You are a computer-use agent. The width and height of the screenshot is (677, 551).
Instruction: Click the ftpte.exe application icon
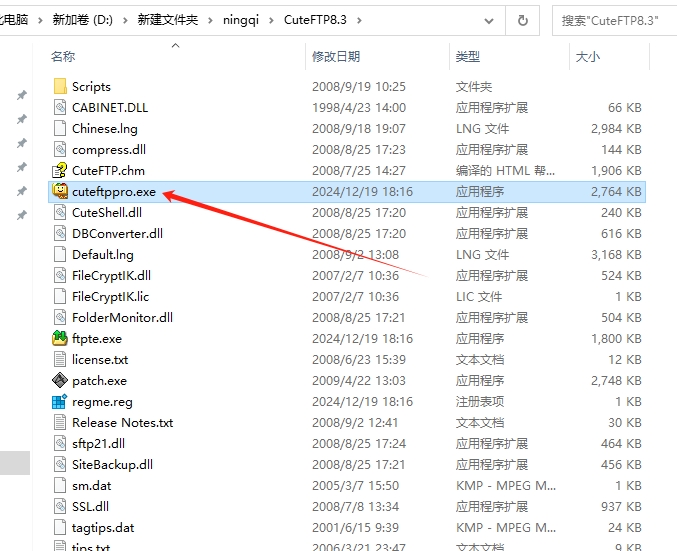coord(60,339)
